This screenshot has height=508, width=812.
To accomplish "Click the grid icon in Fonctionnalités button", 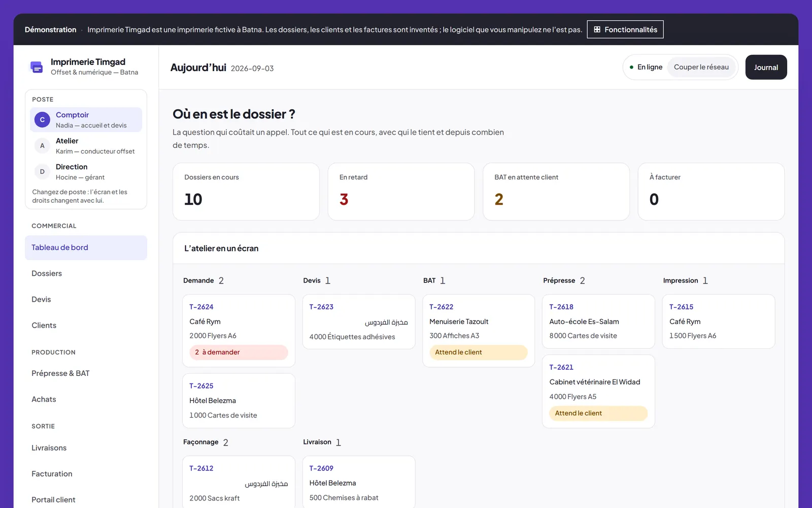I will (597, 29).
